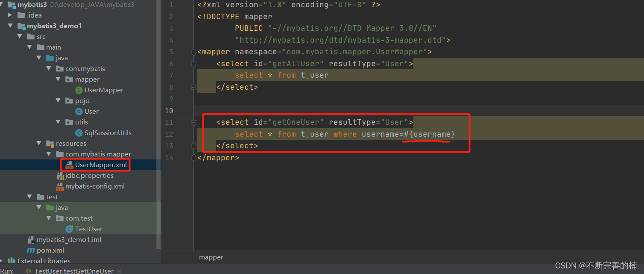Image resolution: width=644 pixels, height=274 pixels.
Task: Collapse the pojo package arrow
Action: click(58, 100)
